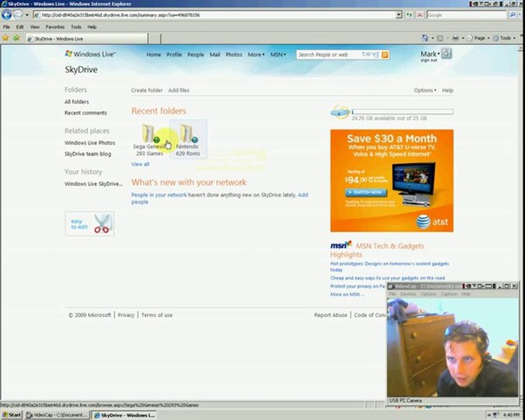The image size is (525, 420).
Task: Open a new blank browser tab
Action: [x=155, y=39]
